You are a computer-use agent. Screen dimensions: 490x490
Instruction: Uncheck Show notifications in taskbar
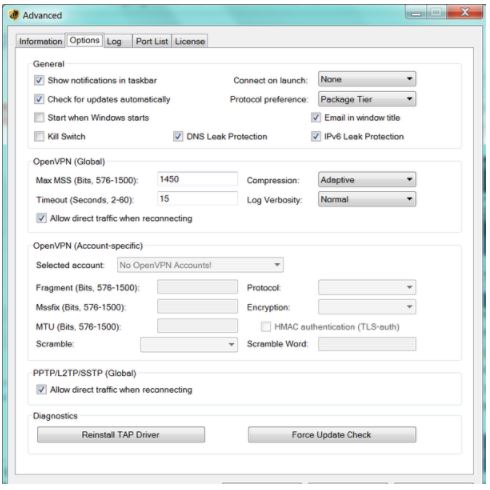[x=39, y=80]
